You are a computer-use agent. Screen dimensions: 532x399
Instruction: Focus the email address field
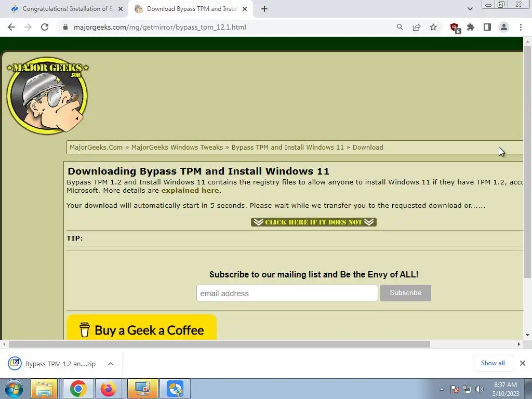click(x=287, y=293)
